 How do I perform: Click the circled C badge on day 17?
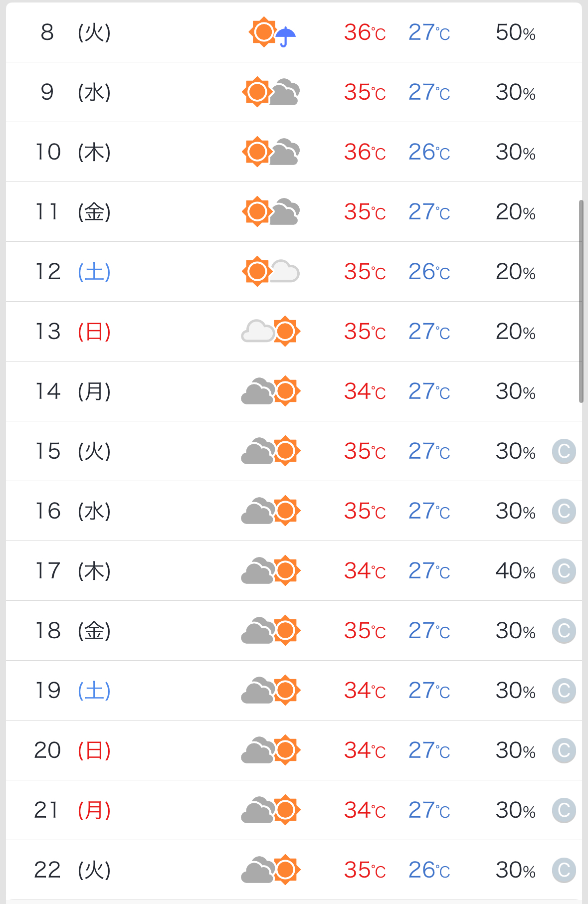pyautogui.click(x=564, y=571)
